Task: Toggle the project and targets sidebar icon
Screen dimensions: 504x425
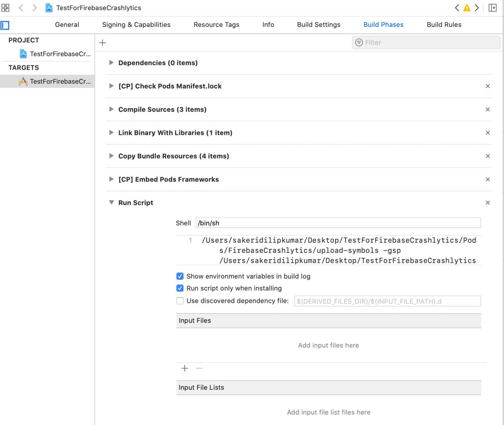Action: [5, 25]
